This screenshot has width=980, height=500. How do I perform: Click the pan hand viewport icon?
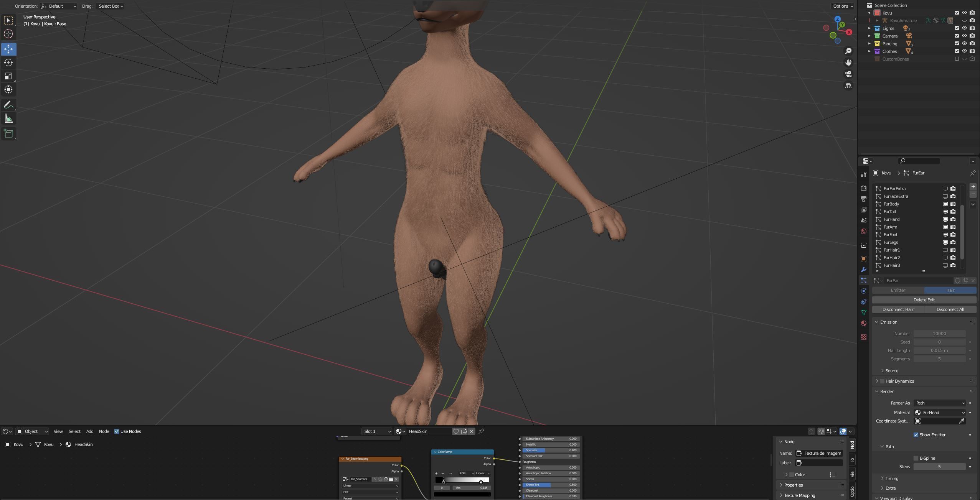tap(848, 62)
